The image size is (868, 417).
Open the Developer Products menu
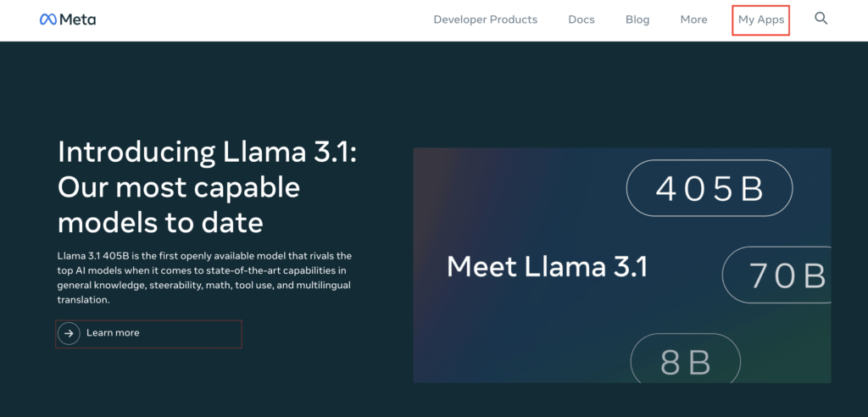[486, 19]
